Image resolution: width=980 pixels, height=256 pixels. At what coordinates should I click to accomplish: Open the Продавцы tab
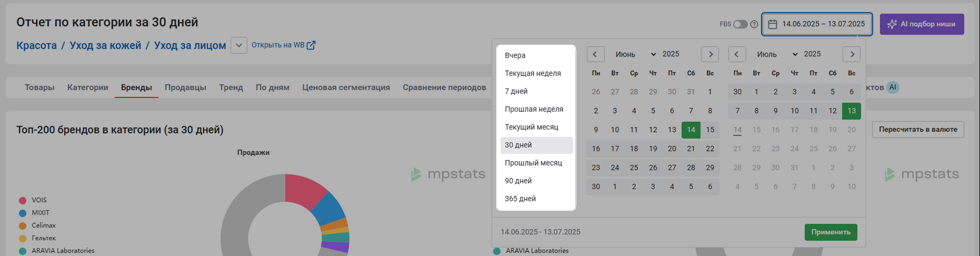185,88
